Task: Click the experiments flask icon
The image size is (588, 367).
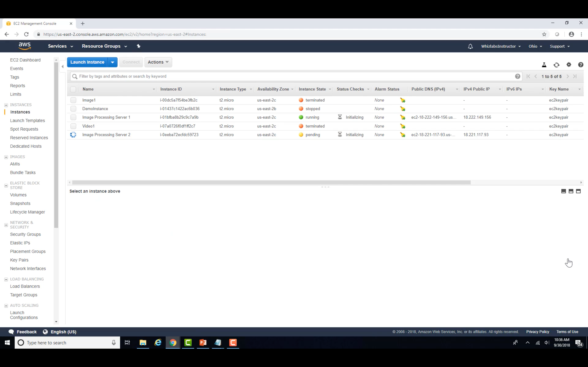Action: coord(544,65)
